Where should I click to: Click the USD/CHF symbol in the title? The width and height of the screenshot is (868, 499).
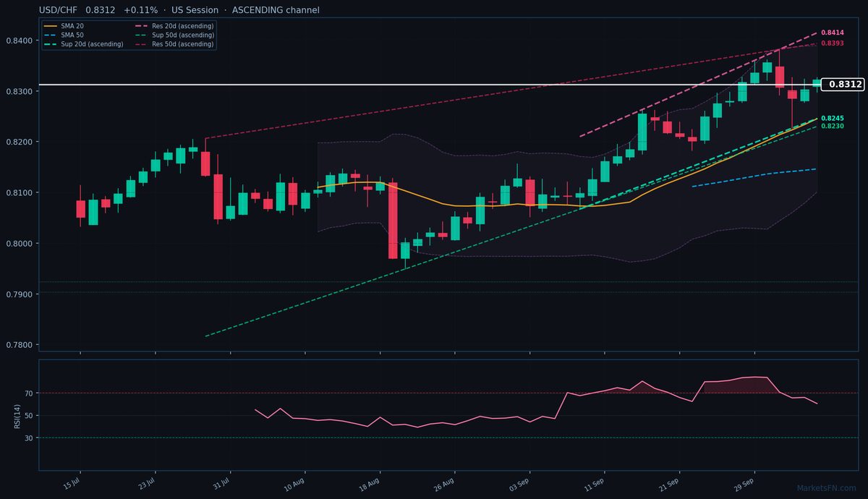[x=59, y=10]
